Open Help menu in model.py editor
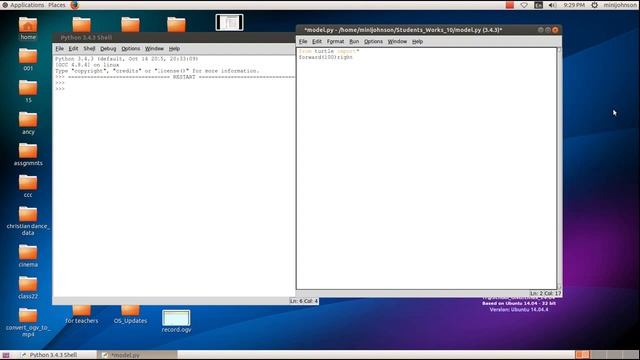 (417, 42)
